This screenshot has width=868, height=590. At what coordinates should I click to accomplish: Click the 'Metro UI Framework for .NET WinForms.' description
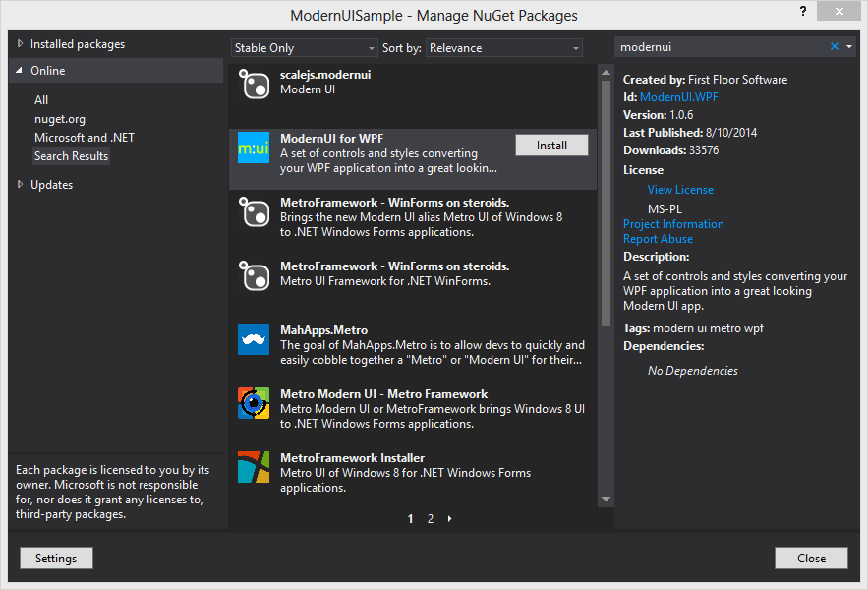click(385, 281)
